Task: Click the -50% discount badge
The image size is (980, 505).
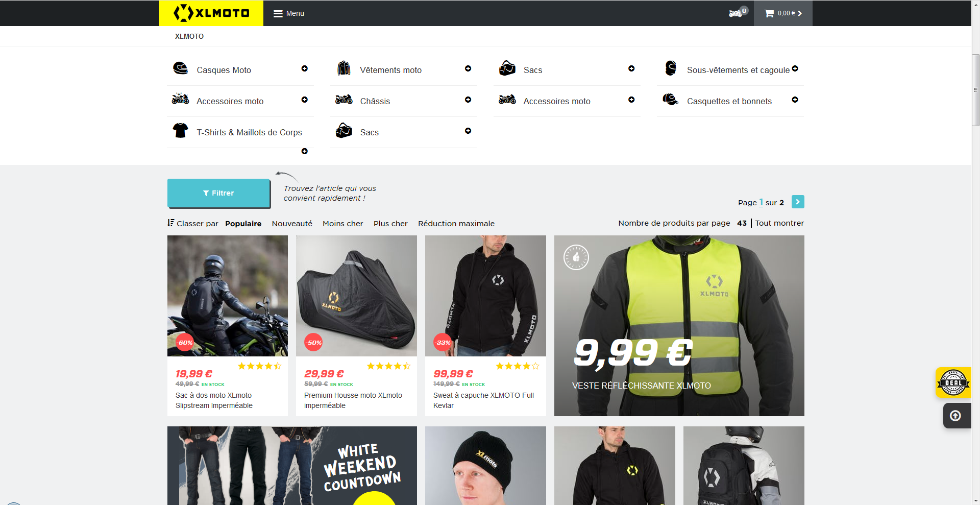Action: [313, 342]
